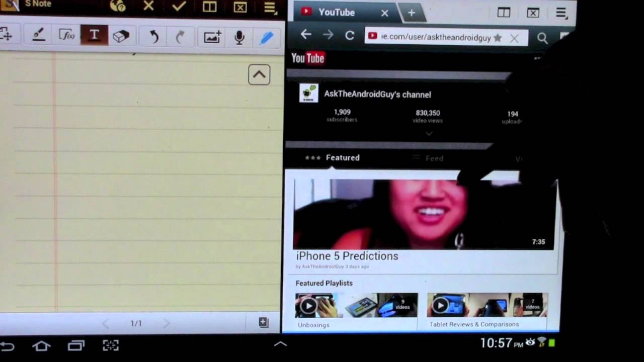Tap the Wi-Fi status icon

click(x=542, y=342)
